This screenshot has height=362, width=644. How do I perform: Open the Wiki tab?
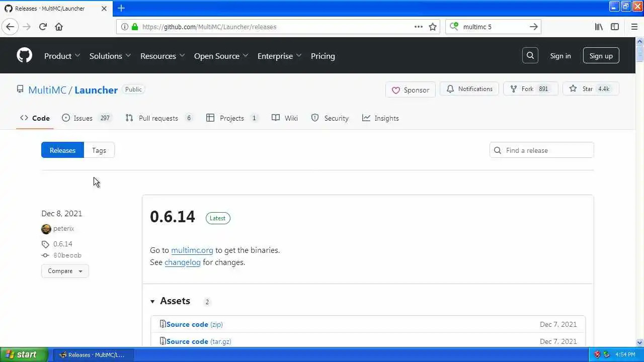[285, 118]
